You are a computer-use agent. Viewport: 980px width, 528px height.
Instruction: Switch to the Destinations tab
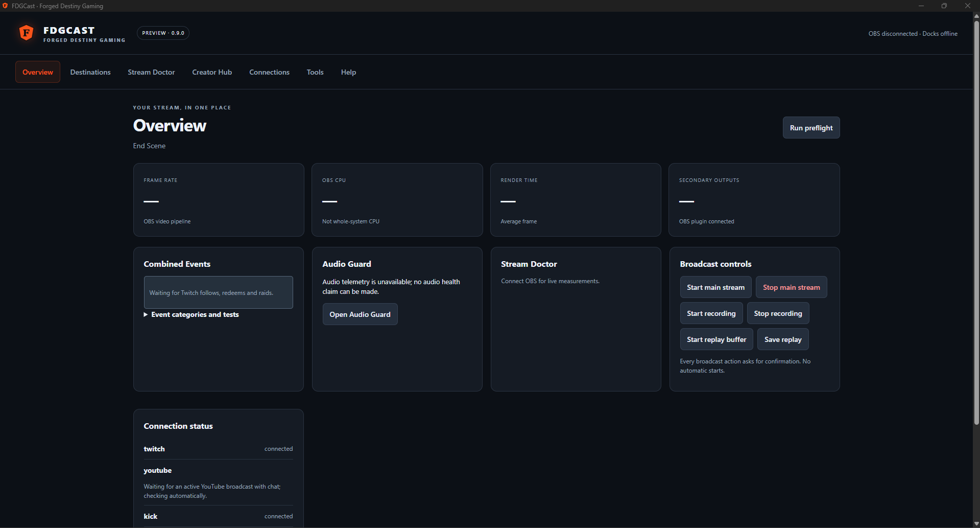[90, 72]
